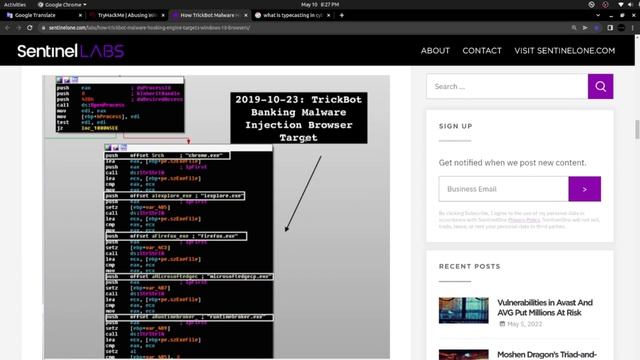Click the zoom magnifier icon in address bar

[574, 28]
